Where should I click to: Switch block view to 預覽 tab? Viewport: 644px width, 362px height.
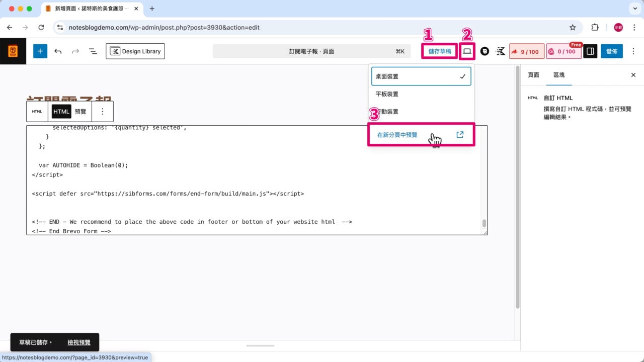click(80, 112)
